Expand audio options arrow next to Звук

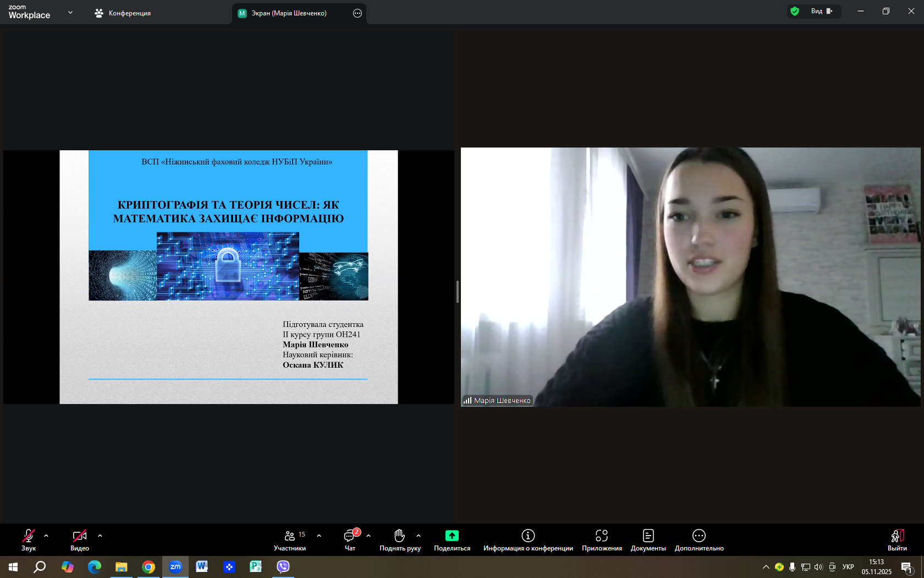46,536
